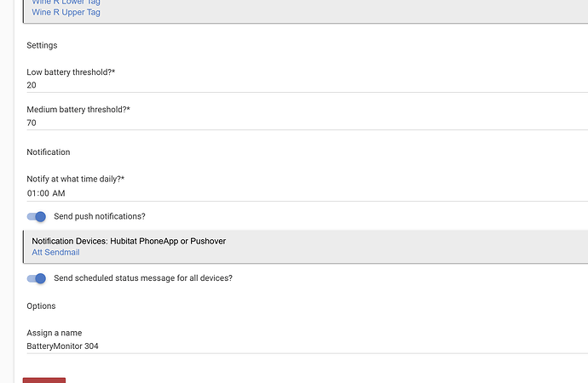The width and height of the screenshot is (588, 383).
Task: Click the "Notify at what time daily?" label
Action: 76,180
